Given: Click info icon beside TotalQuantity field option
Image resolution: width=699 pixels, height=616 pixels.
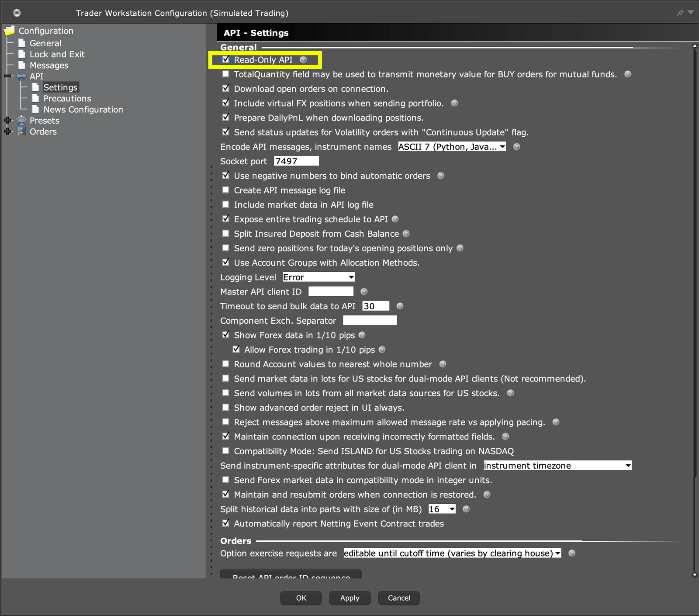Looking at the screenshot, I should (628, 74).
